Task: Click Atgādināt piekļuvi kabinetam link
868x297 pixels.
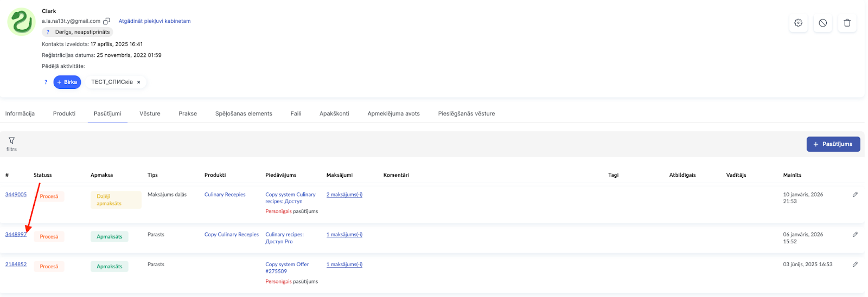Action: point(155,21)
